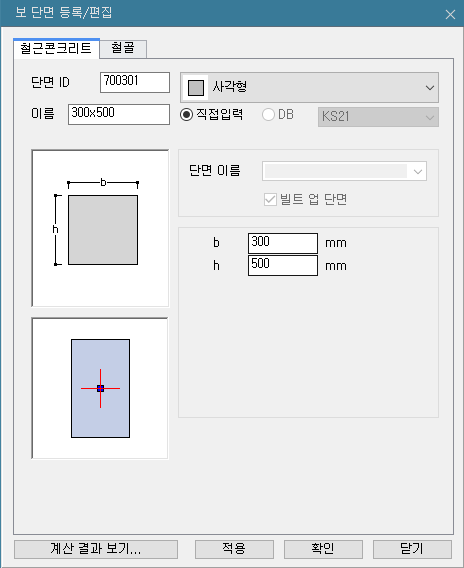The image size is (464, 568).
Task: Toggle the 빌트 업 단면 checkbox
Action: pos(270,199)
